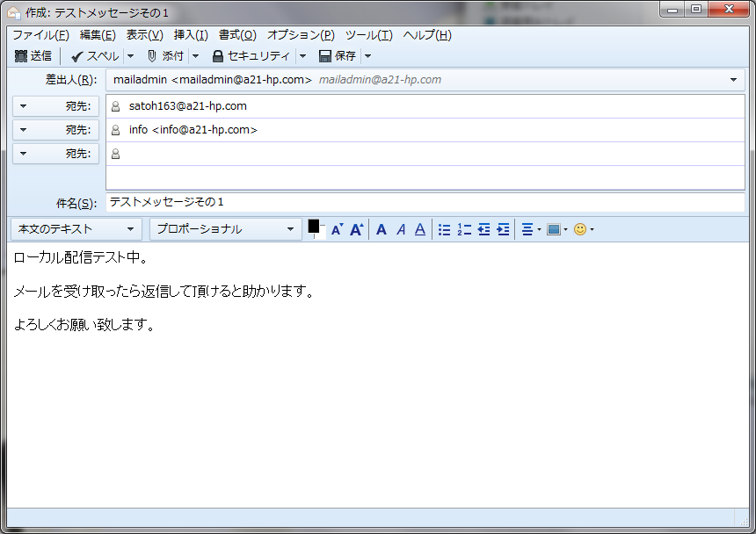The height and width of the screenshot is (534, 756).
Task: Open the オプション(P) menu
Action: (301, 34)
